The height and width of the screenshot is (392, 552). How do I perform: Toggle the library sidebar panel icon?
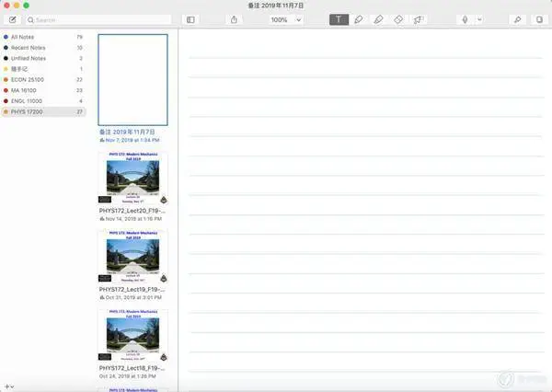click(x=190, y=19)
